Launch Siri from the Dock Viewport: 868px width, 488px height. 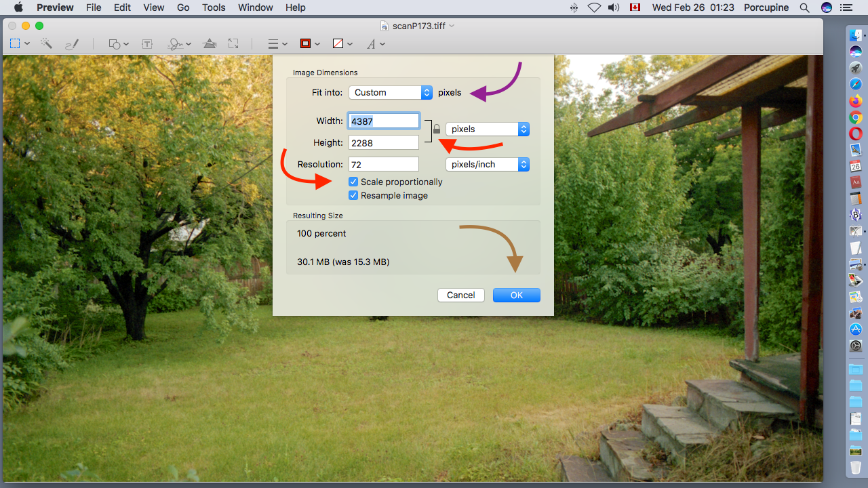856,52
